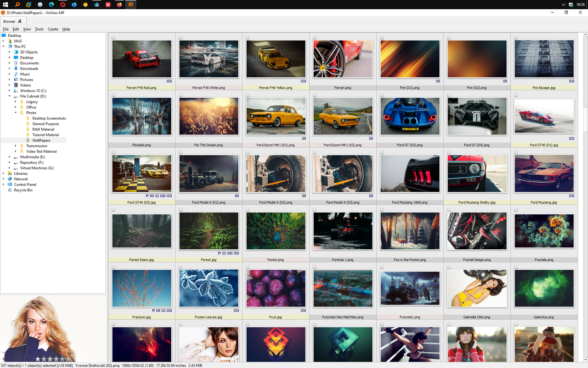Tick the checkbox for Ferrari F40 White.png
This screenshot has height=368, width=588.
(181, 38)
